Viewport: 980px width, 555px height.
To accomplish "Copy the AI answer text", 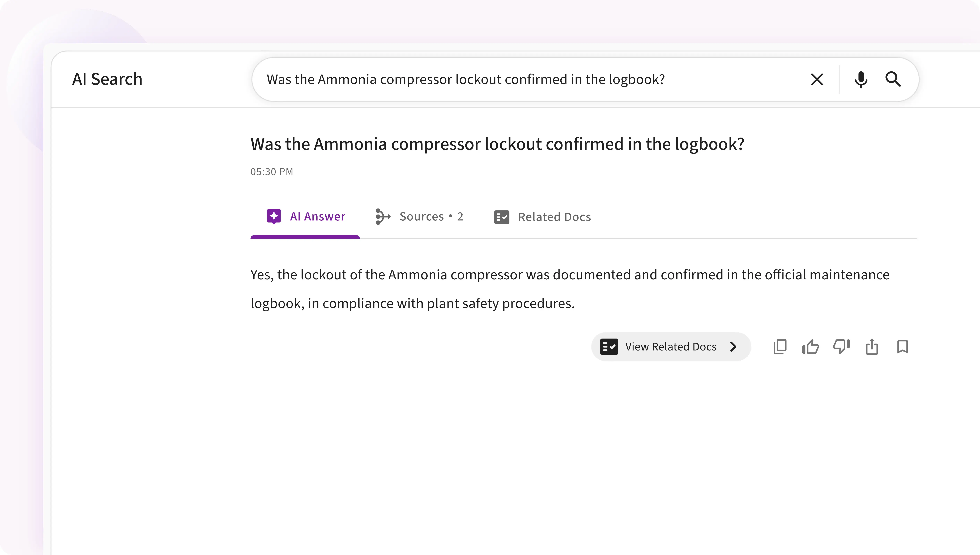I will click(780, 347).
